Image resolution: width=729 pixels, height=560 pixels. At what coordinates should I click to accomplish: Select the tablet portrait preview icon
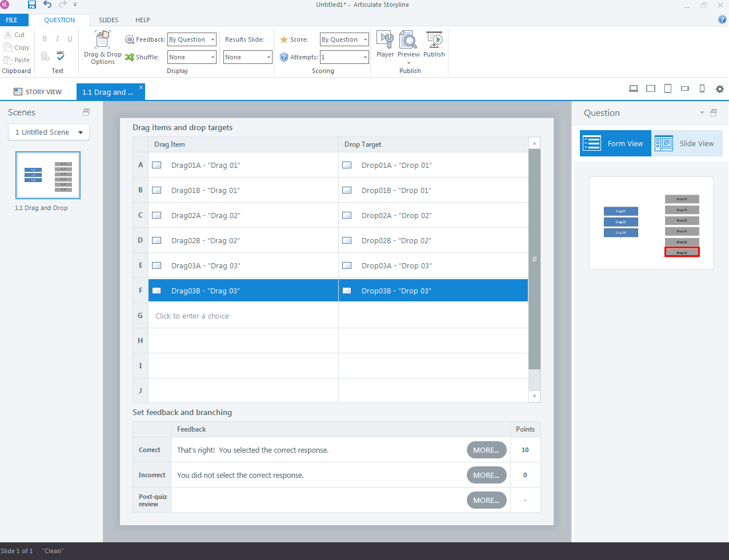pos(667,89)
